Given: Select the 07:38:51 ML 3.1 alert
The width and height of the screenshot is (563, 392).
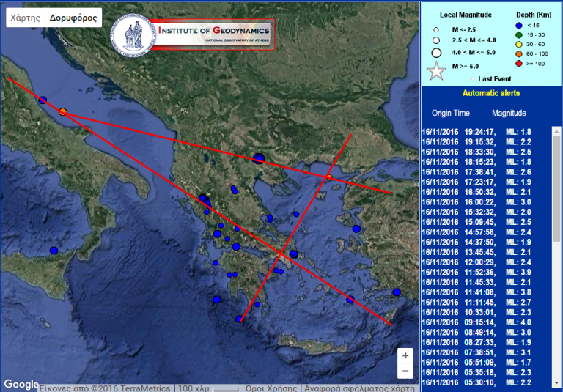Looking at the screenshot, I should 476,353.
